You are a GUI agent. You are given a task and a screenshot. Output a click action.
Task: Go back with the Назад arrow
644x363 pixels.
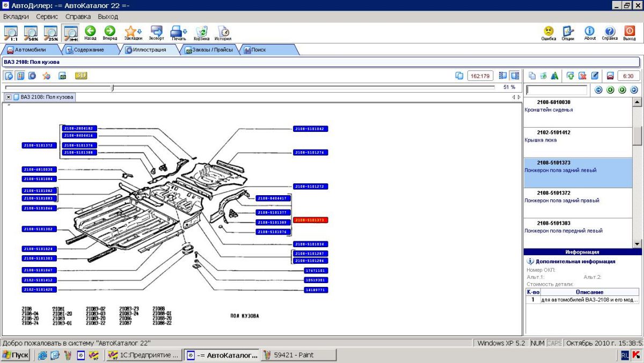90,32
